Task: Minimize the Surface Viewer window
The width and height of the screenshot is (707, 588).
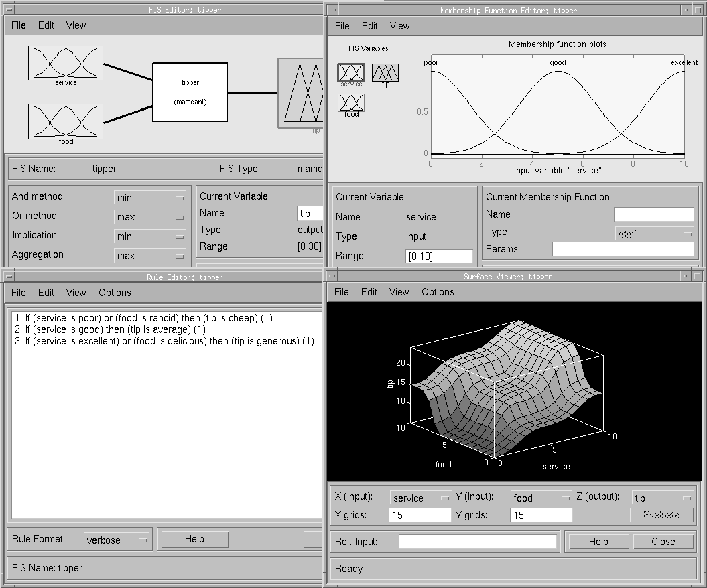Action: pos(687,276)
